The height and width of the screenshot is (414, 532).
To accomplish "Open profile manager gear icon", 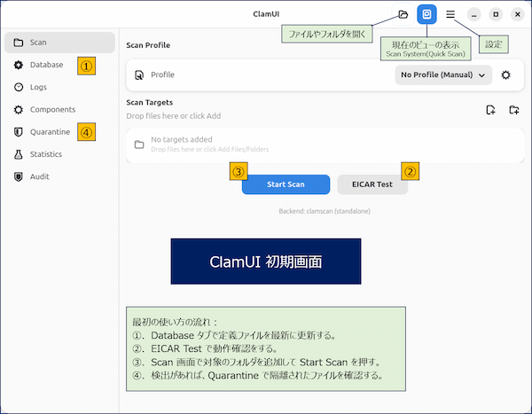I will pos(505,75).
